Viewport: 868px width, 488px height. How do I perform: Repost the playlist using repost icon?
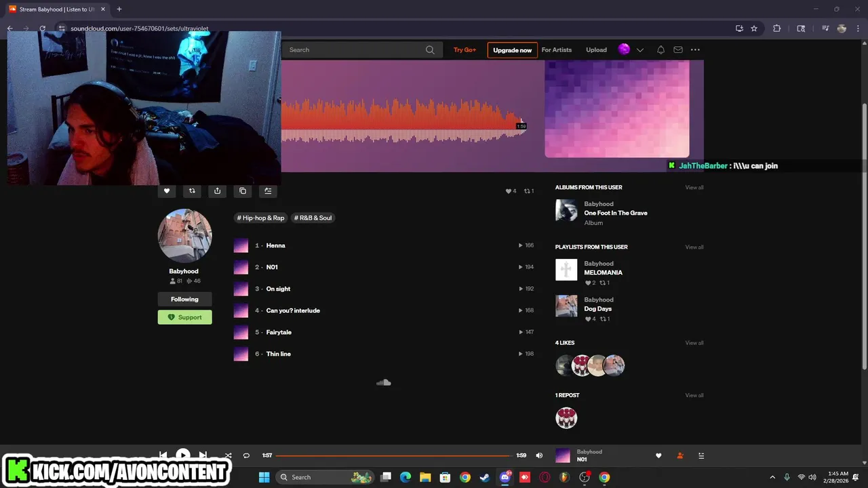coord(192,191)
